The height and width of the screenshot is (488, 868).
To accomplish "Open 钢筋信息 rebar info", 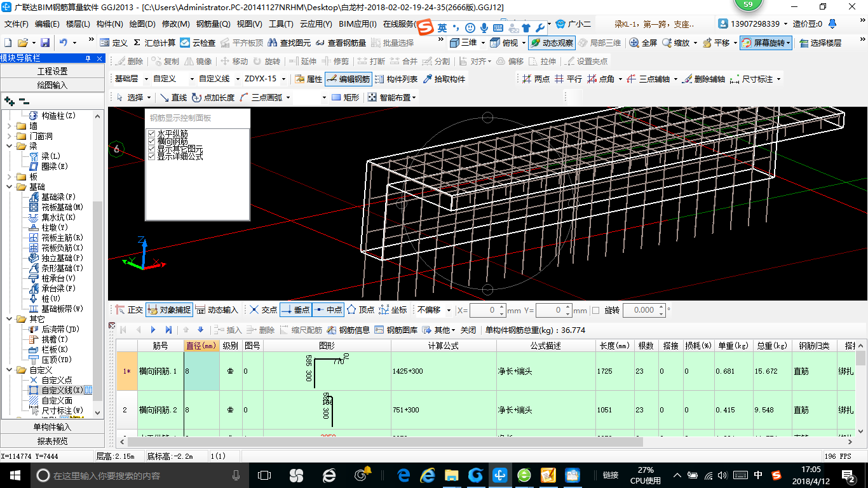I will click(x=349, y=330).
